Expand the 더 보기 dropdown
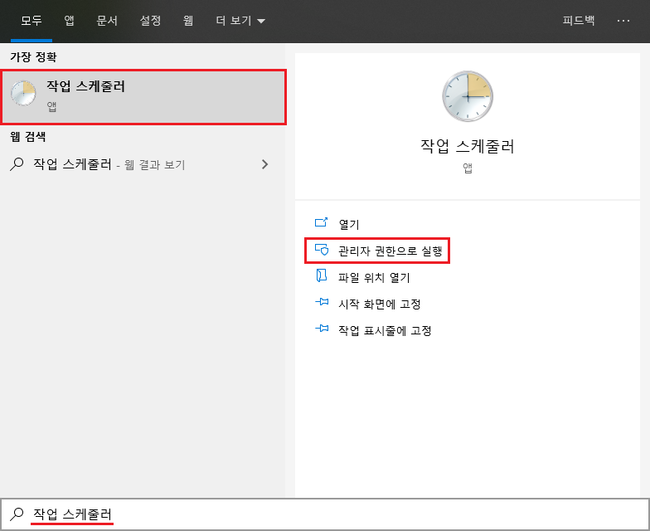 coord(239,20)
